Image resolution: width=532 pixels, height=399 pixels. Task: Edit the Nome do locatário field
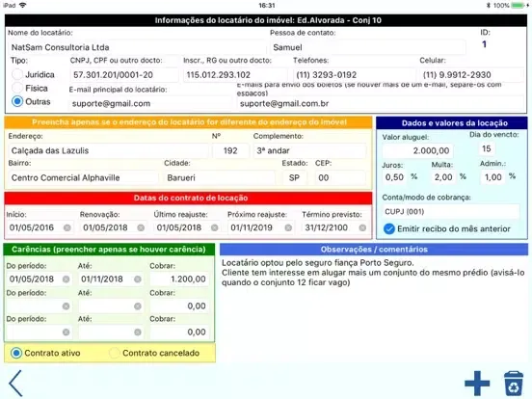tap(137, 47)
